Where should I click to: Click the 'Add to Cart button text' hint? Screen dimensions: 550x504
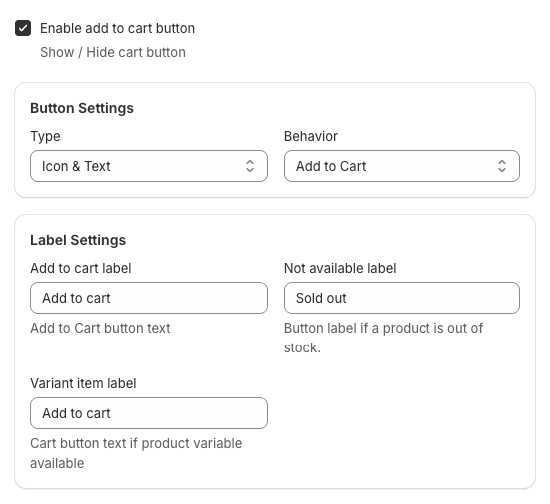100,328
